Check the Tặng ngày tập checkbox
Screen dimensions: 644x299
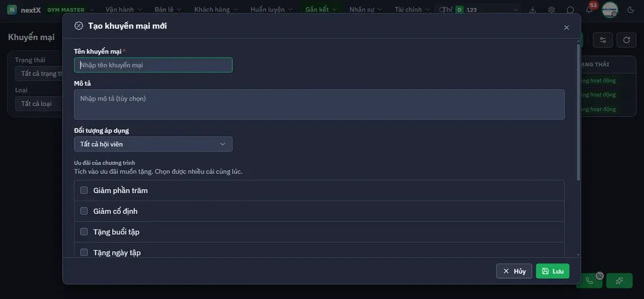coord(84,252)
